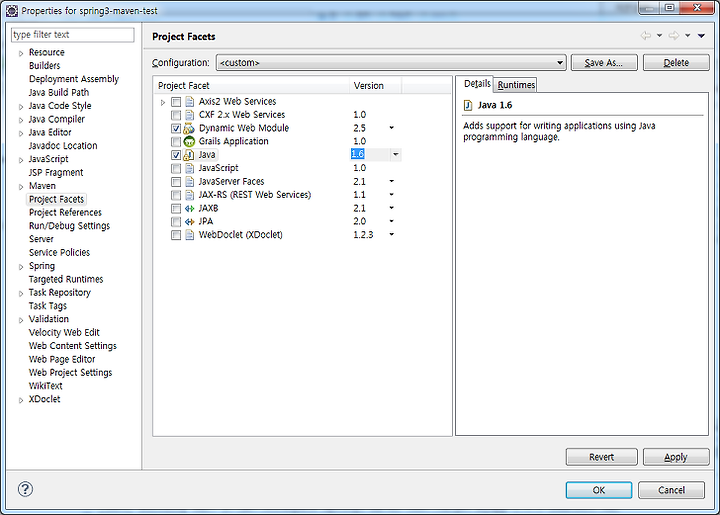Expand the Maven tree node
Image resolution: width=720 pixels, height=515 pixels.
point(21,187)
